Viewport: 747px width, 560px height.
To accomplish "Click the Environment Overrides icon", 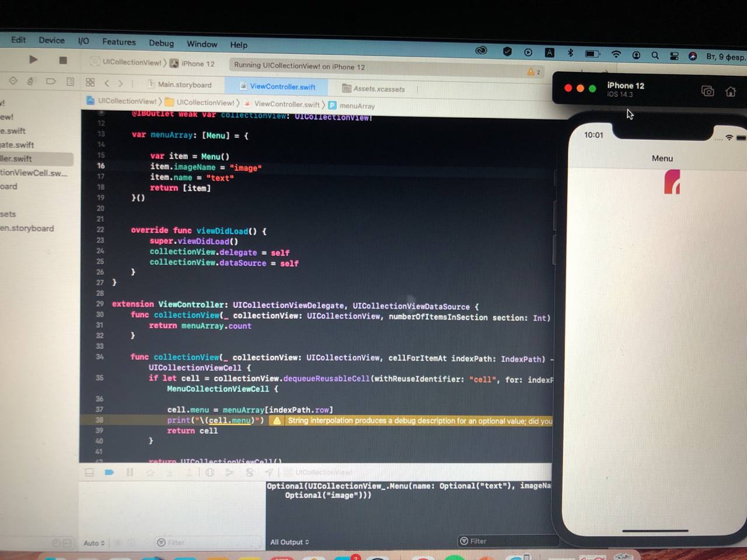I will 250,473.
